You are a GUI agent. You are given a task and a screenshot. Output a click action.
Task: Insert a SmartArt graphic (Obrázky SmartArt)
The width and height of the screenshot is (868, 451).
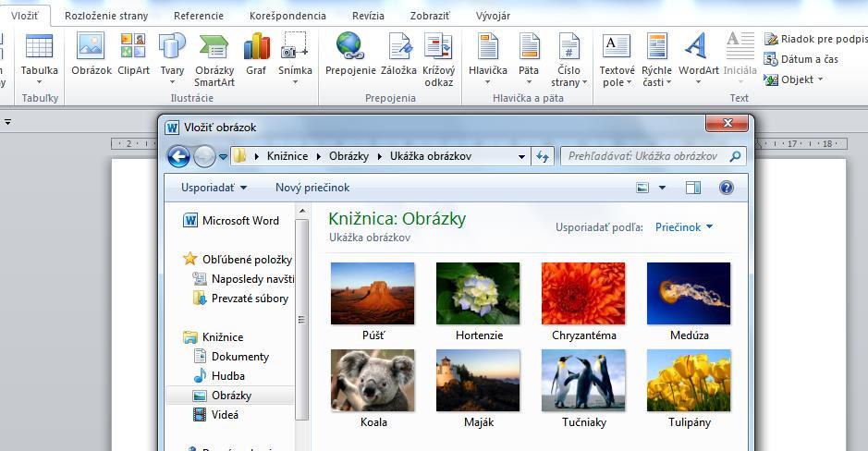pyautogui.click(x=214, y=46)
